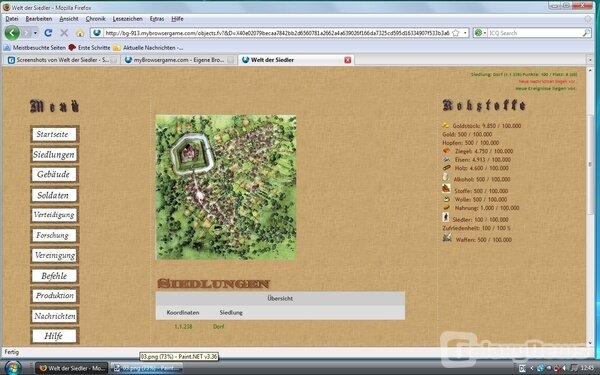Click the Siedler settler figure icon

tap(445, 217)
